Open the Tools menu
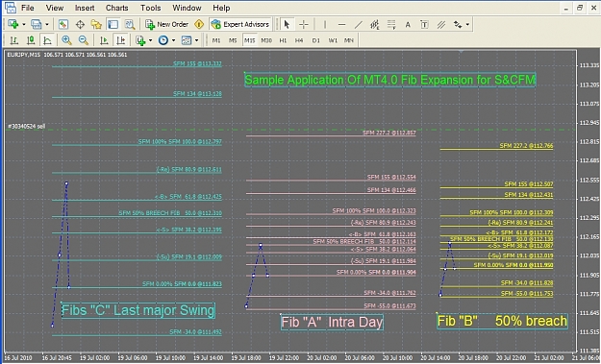This screenshot has width=601, height=364. click(151, 8)
